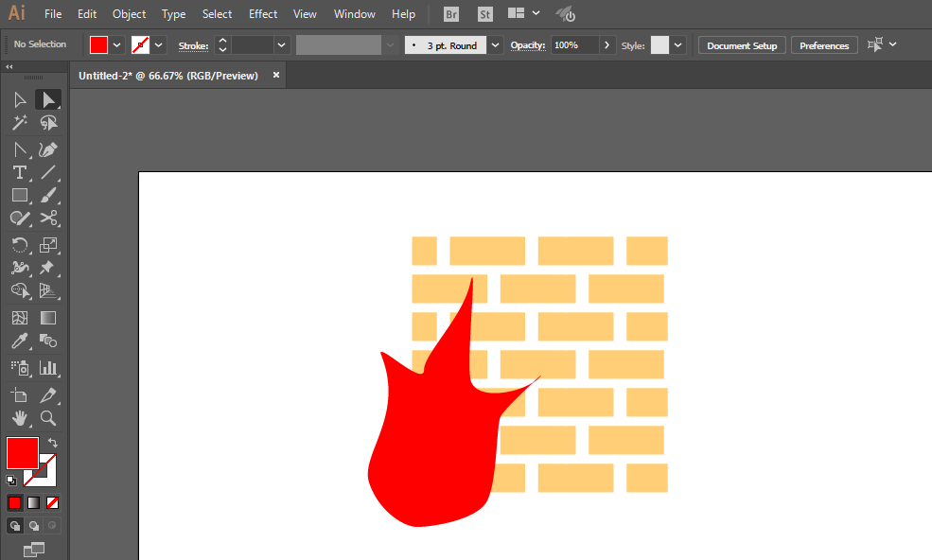Image resolution: width=932 pixels, height=560 pixels.
Task: Pick the Warp tool
Action: pos(20,268)
